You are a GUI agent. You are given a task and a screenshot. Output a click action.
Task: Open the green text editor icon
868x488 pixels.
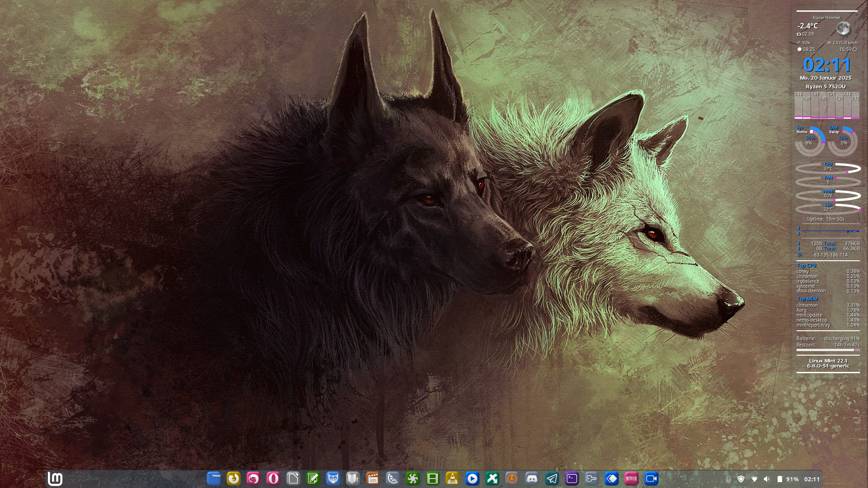313,479
